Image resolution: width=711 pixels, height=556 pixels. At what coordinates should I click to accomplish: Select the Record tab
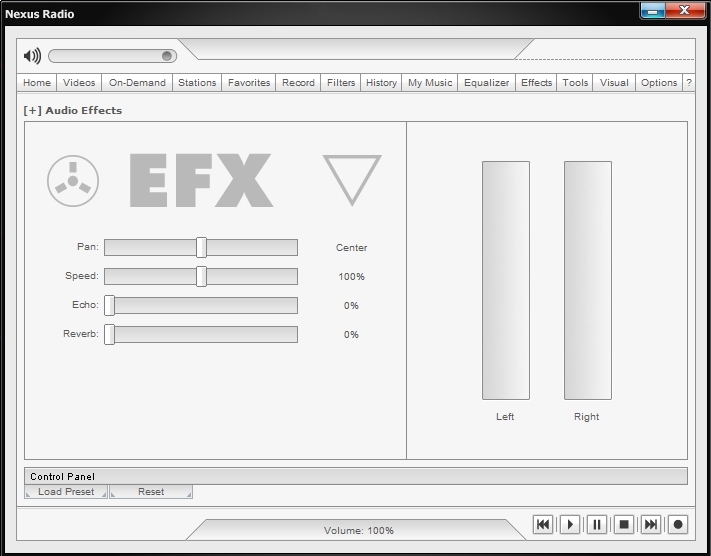(x=298, y=83)
